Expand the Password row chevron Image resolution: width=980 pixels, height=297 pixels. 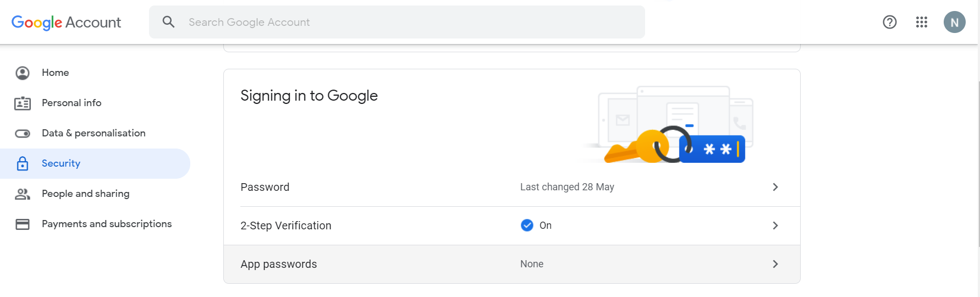pos(775,187)
